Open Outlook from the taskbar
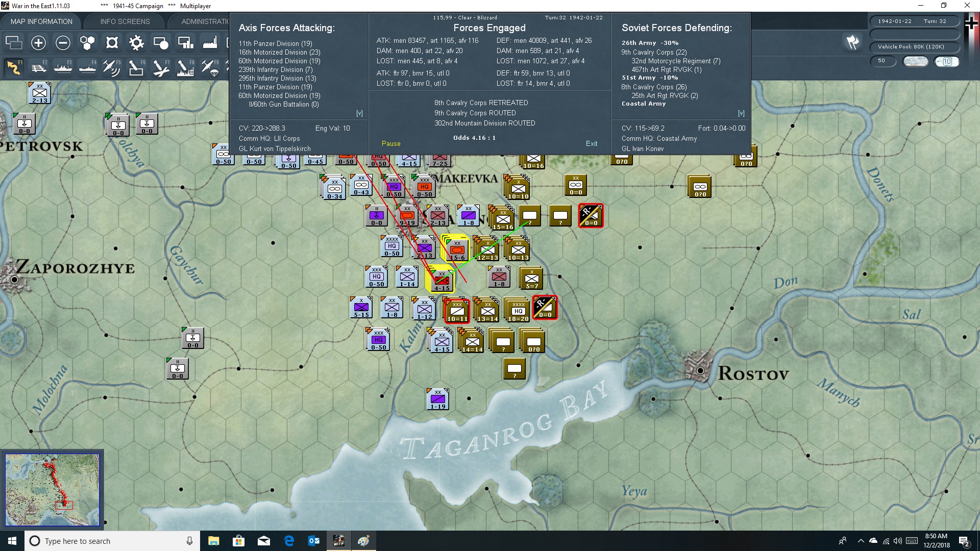This screenshot has width=980, height=551. point(313,541)
